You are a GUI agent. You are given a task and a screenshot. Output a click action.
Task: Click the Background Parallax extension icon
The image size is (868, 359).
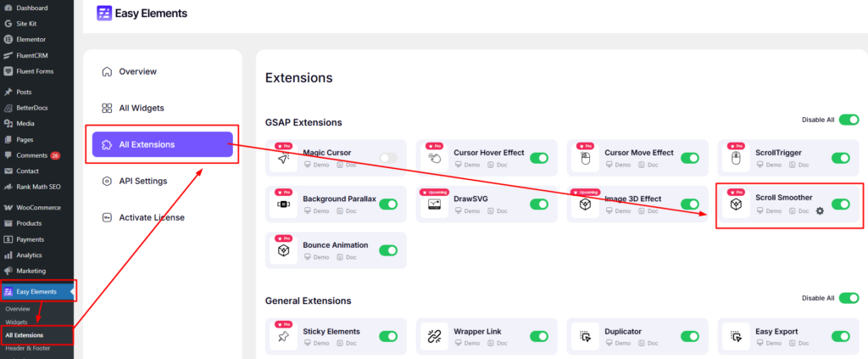[x=283, y=205]
